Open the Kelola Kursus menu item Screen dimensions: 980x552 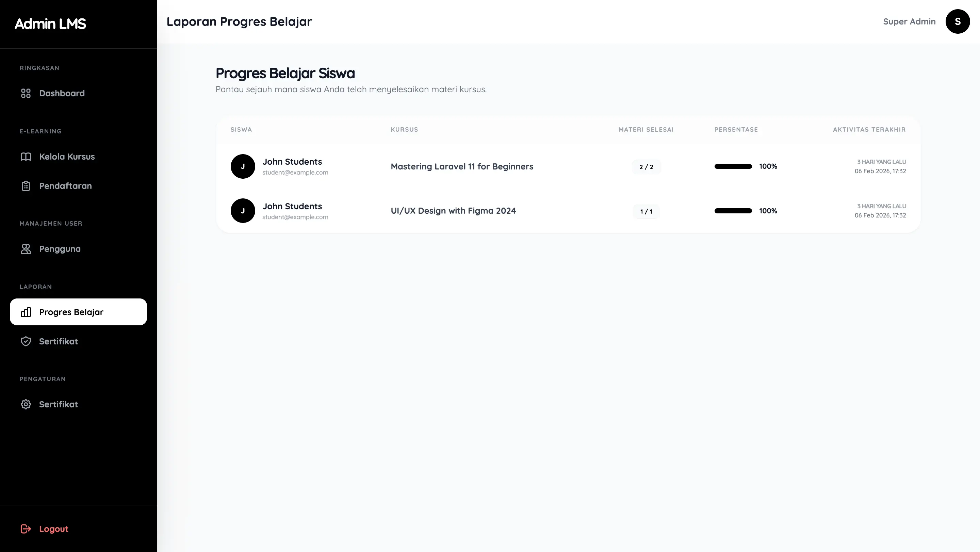[x=67, y=157]
